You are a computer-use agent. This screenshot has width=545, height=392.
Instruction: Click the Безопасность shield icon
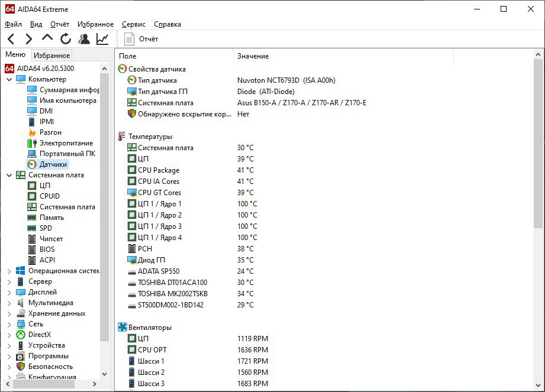(x=21, y=367)
